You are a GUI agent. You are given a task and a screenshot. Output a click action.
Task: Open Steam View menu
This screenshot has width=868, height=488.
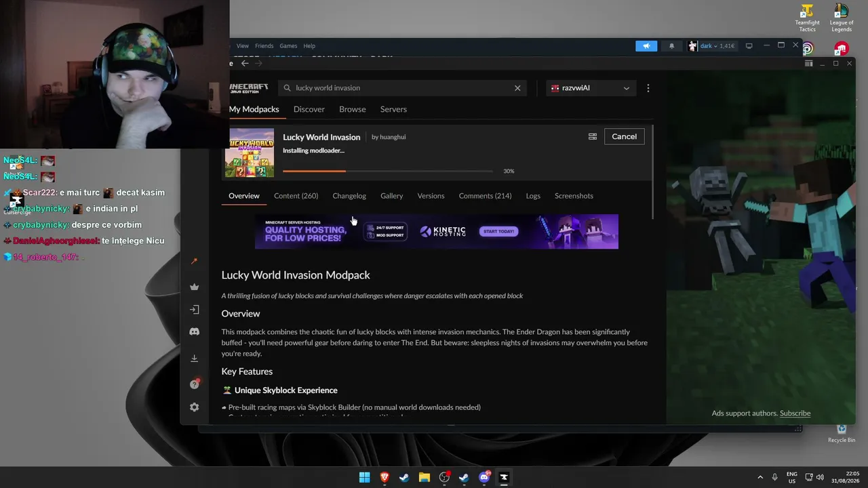[243, 46]
